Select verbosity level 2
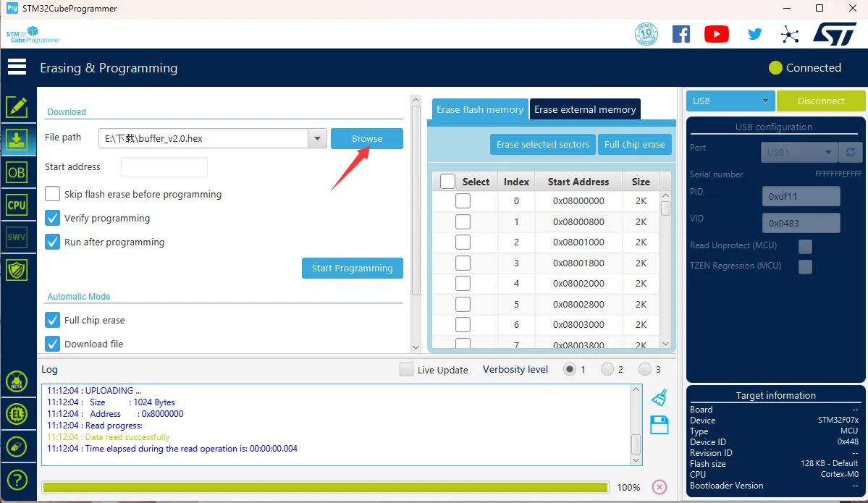The height and width of the screenshot is (503, 868). [x=607, y=369]
